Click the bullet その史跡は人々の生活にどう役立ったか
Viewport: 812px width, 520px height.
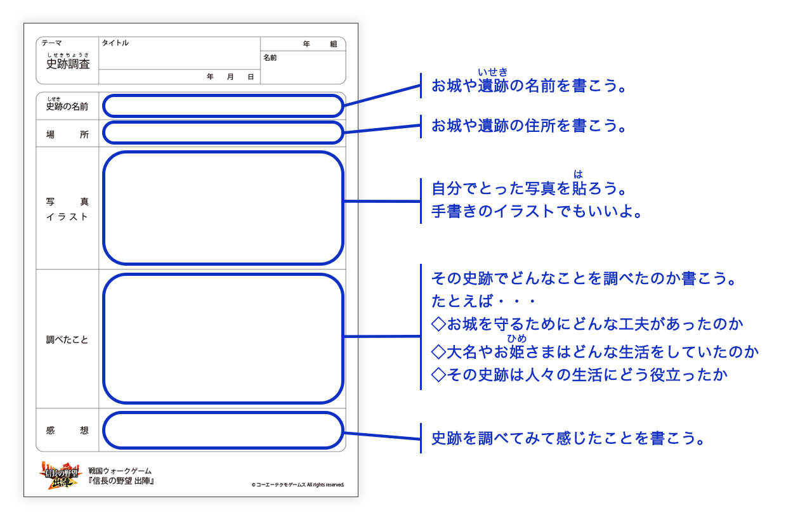click(579, 374)
